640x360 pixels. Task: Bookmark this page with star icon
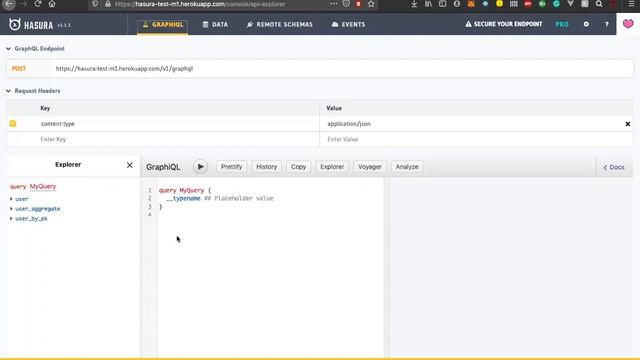[371, 4]
